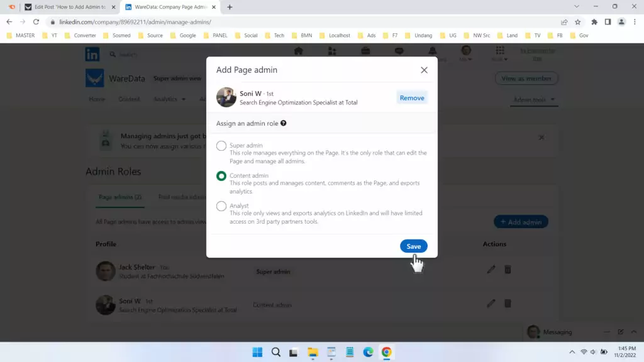Open the Chrome extensions puzzle icon
Screen dimensions: 644x362
tap(594, 22)
